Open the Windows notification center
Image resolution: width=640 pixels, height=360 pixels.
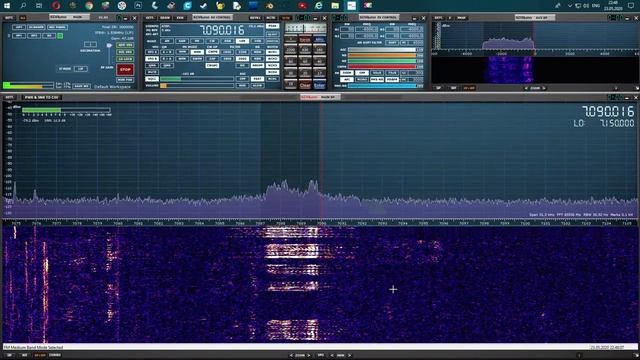pos(631,6)
